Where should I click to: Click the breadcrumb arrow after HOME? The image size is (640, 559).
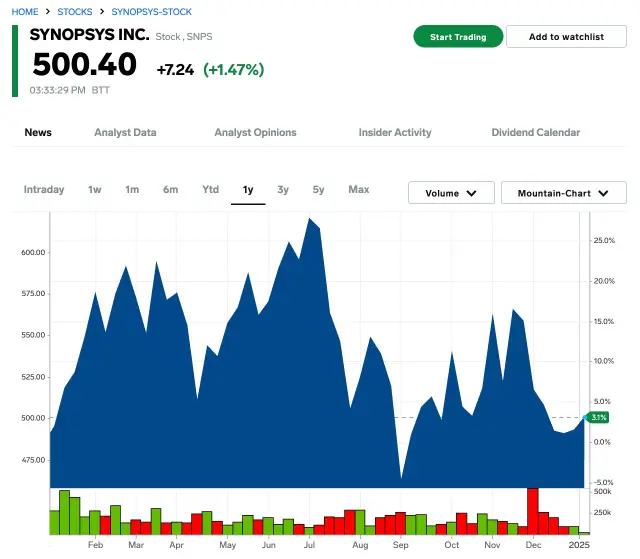pos(48,12)
